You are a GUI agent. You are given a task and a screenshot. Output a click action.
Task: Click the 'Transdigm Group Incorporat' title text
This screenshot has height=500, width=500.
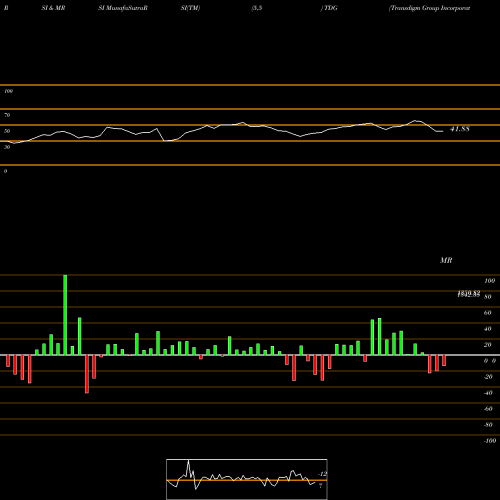[430, 8]
